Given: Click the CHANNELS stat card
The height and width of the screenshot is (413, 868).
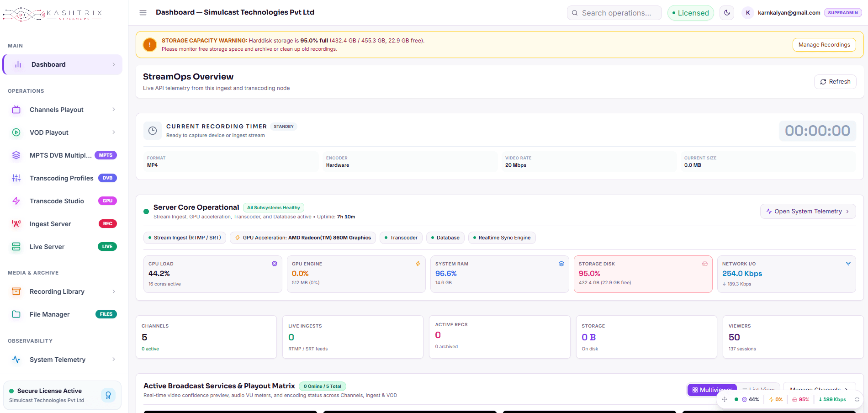Looking at the screenshot, I should pyautogui.click(x=206, y=337).
